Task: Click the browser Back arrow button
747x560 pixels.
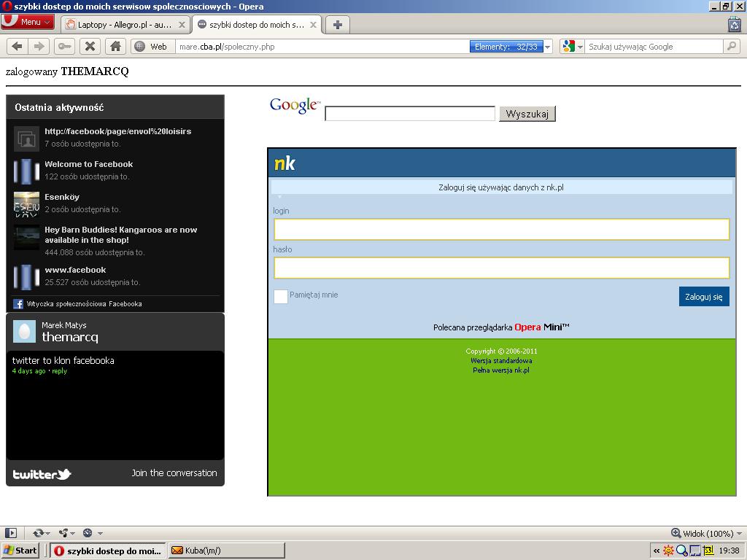Action: click(17, 47)
